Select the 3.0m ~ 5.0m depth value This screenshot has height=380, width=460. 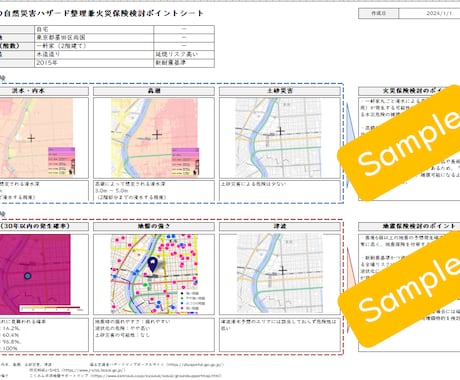coord(112,191)
